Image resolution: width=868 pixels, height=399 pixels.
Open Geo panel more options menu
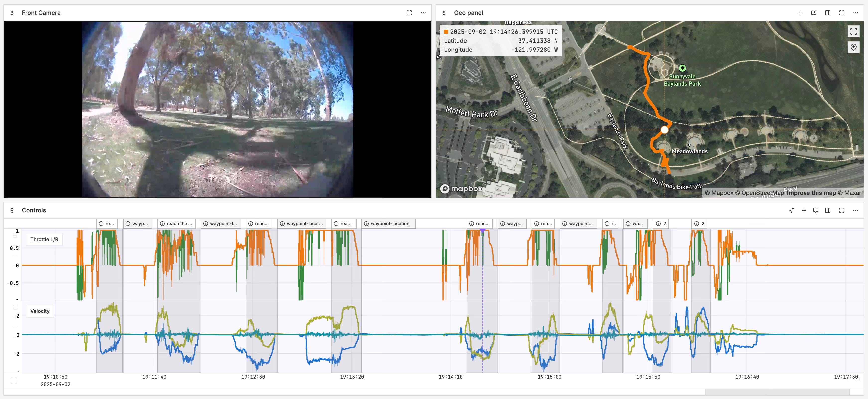855,13
